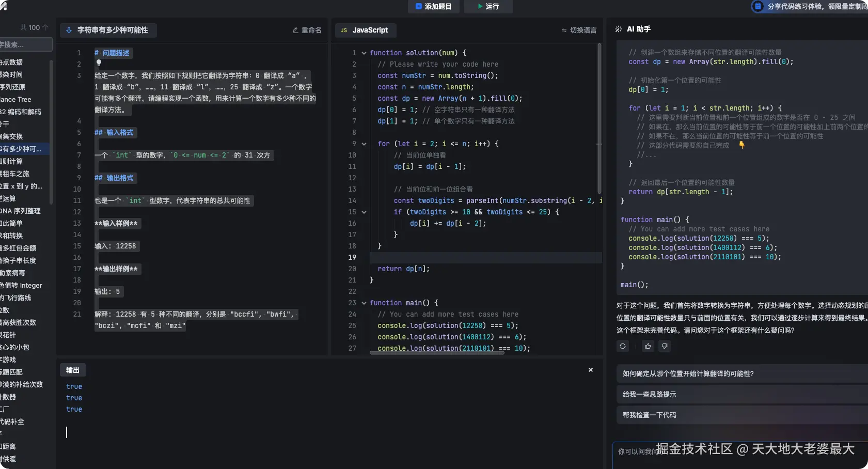Image resolution: width=868 pixels, height=469 pixels.
Task: Click the app logo in top-left corner
Action: pos(4,6)
